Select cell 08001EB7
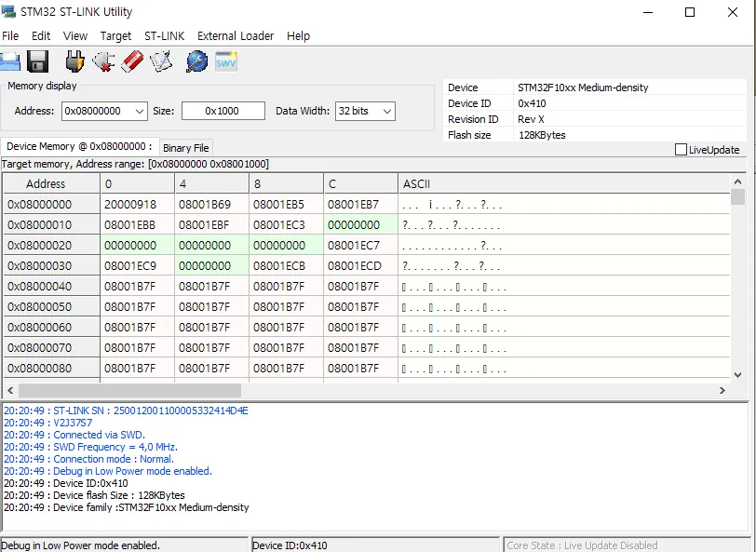 pos(360,205)
